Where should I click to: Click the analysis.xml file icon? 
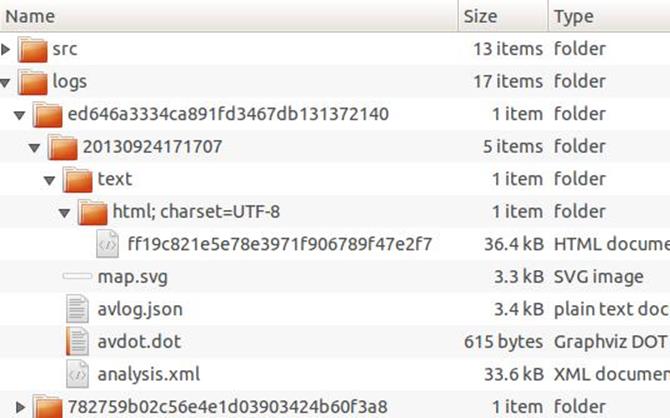click(77, 374)
